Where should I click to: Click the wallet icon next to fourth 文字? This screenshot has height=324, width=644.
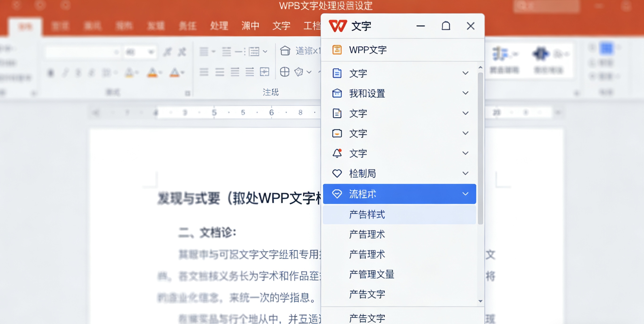(x=337, y=133)
